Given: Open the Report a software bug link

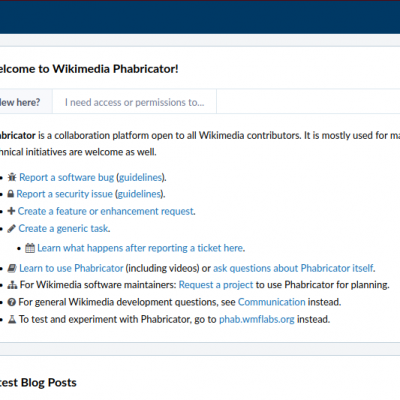Looking at the screenshot, I should tap(66, 177).
